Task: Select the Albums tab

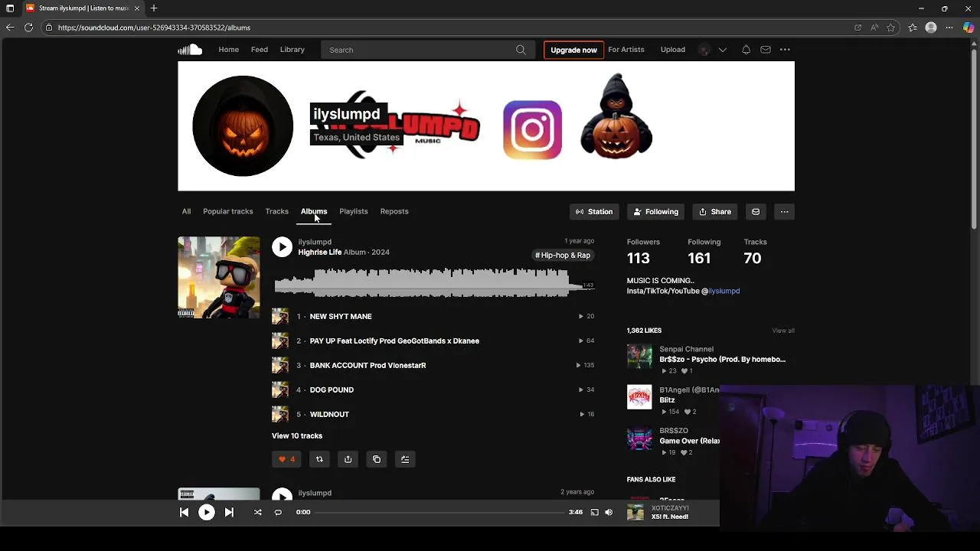Action: [x=314, y=211]
